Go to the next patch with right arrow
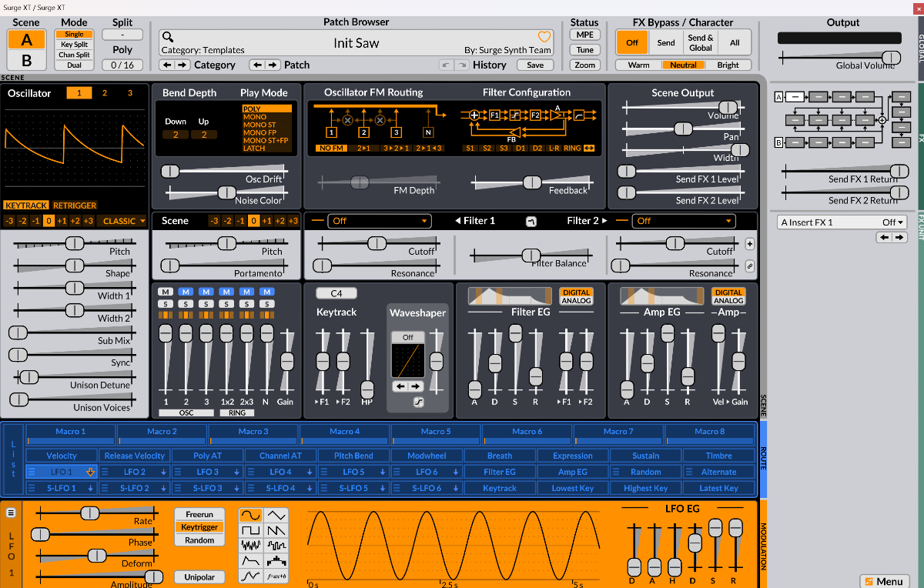The width and height of the screenshot is (924, 588). click(274, 65)
